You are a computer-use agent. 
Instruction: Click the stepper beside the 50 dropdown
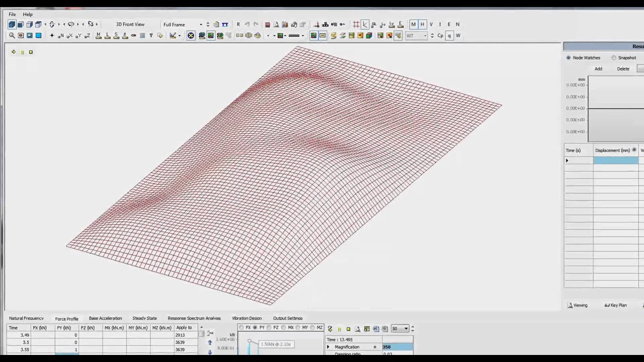click(x=413, y=329)
